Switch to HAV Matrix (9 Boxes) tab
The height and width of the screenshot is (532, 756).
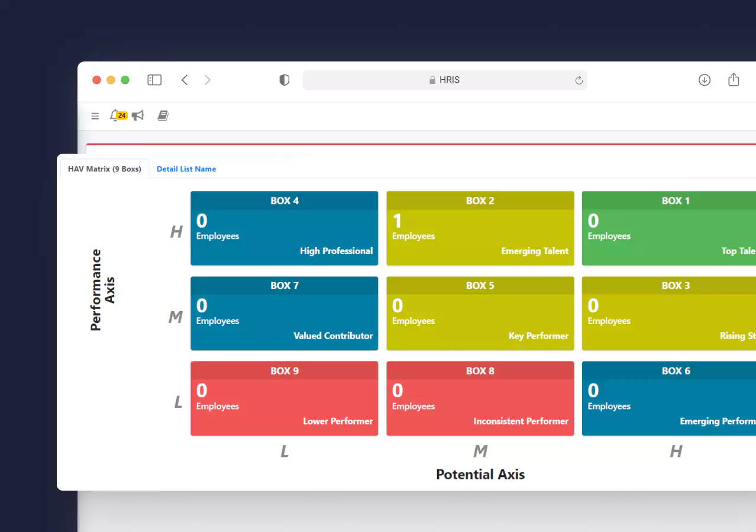pos(105,169)
